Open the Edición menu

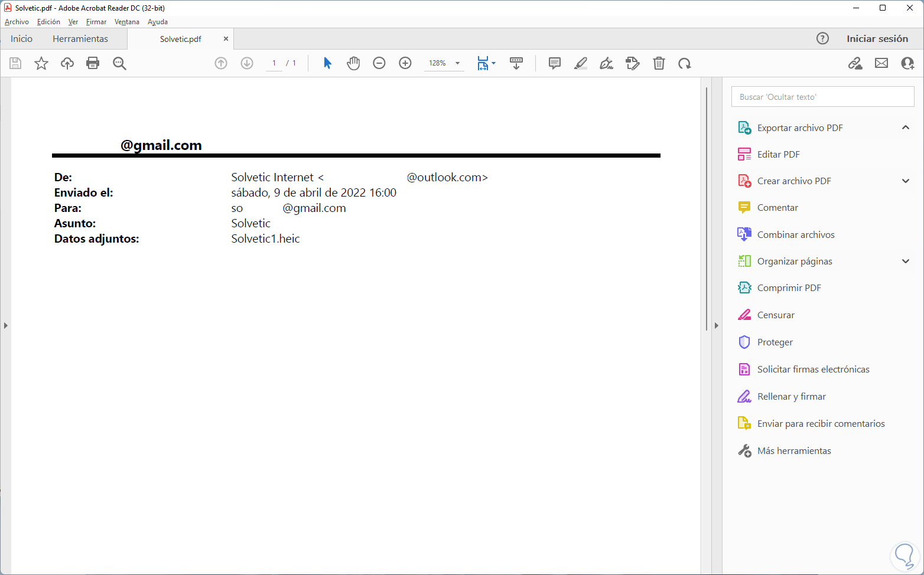(48, 22)
